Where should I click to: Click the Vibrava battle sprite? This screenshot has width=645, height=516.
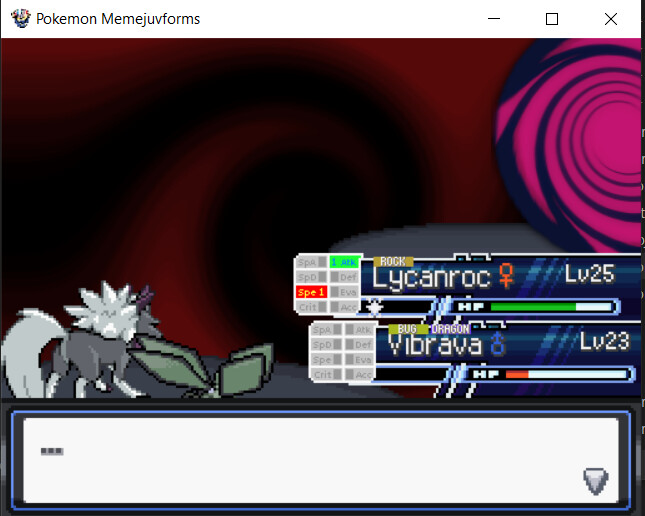pos(202,366)
